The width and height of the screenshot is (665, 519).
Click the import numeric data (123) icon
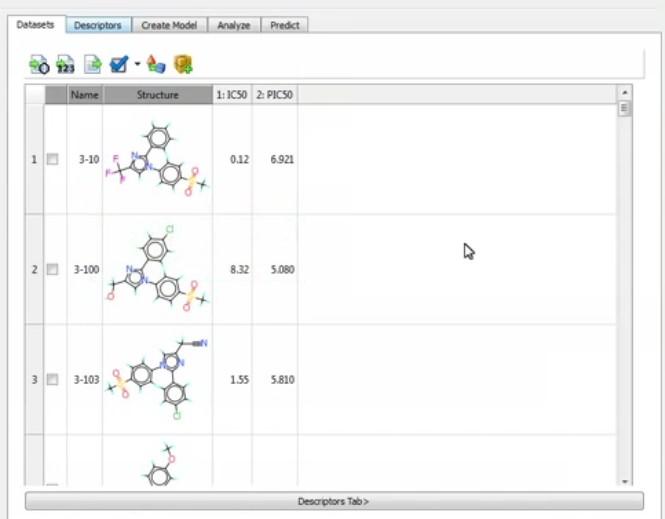coord(65,64)
